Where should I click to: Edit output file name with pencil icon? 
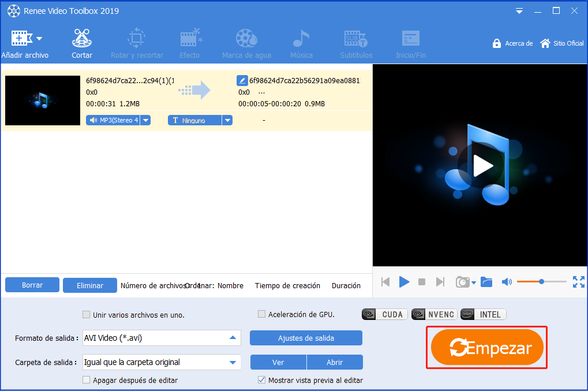[242, 80]
